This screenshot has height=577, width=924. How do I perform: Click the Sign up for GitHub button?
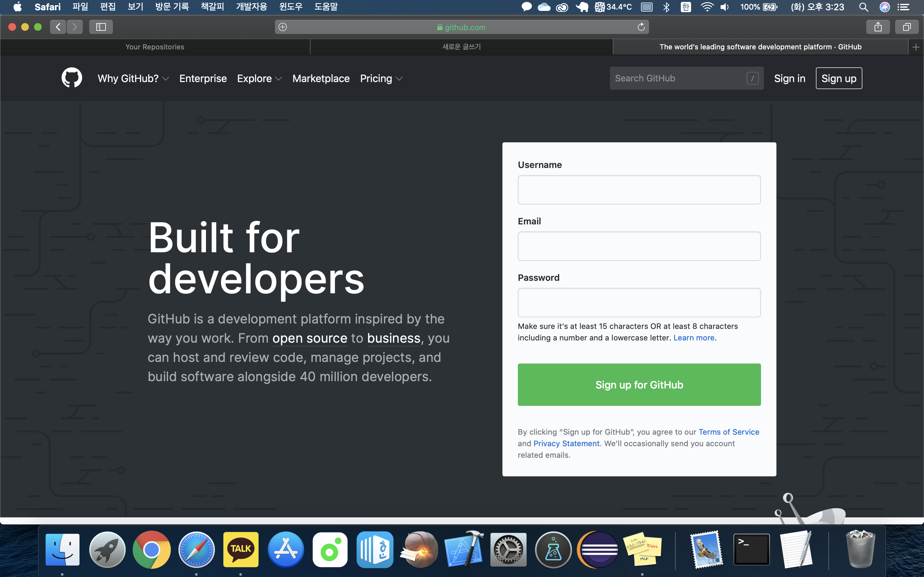point(639,385)
